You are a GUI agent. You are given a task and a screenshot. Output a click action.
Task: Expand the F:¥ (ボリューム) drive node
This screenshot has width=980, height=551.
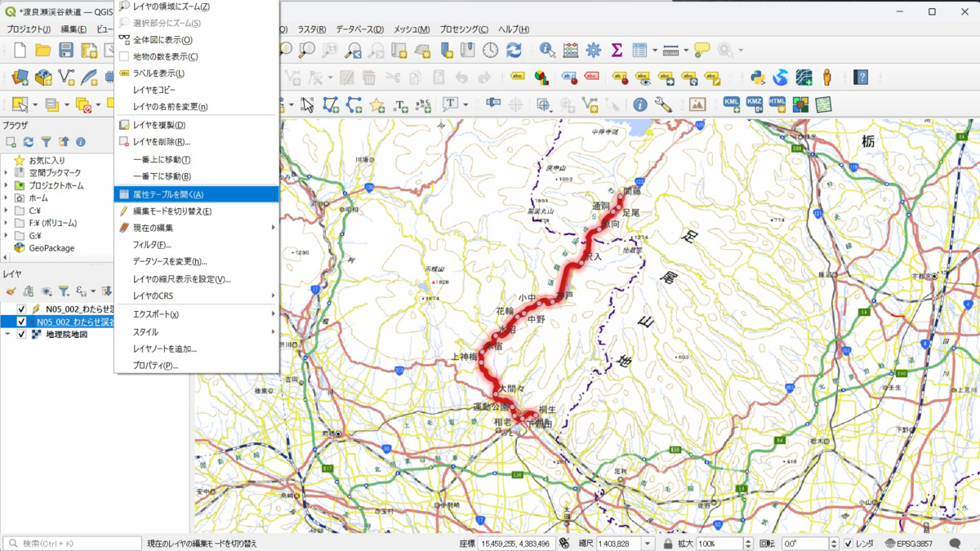[x=7, y=223]
